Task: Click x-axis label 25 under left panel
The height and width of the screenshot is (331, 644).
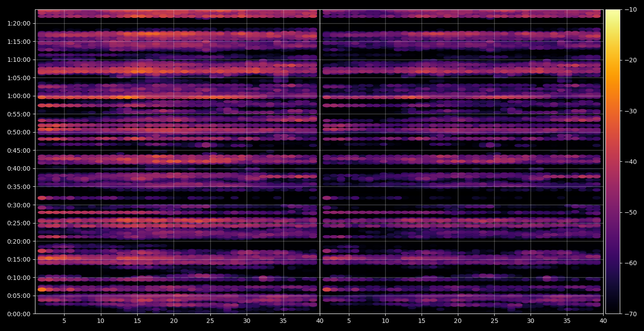Action: pos(210,321)
